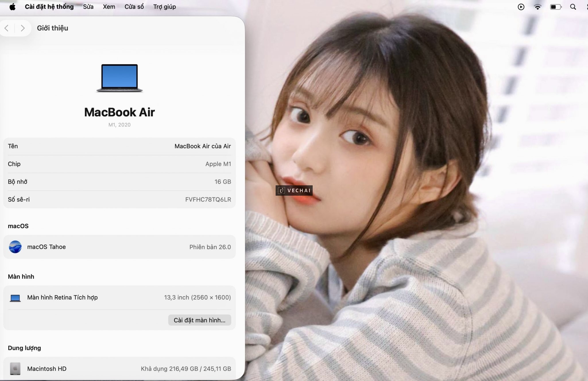Open the Trợ giúp menu

[x=165, y=7]
